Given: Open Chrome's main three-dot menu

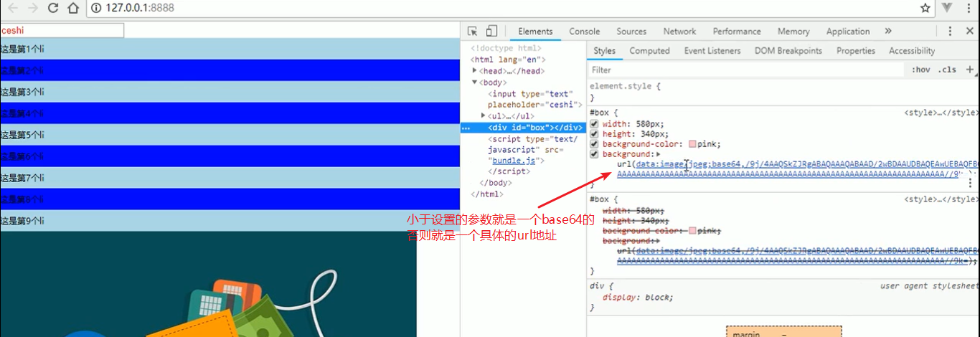Looking at the screenshot, I should click(x=969, y=8).
